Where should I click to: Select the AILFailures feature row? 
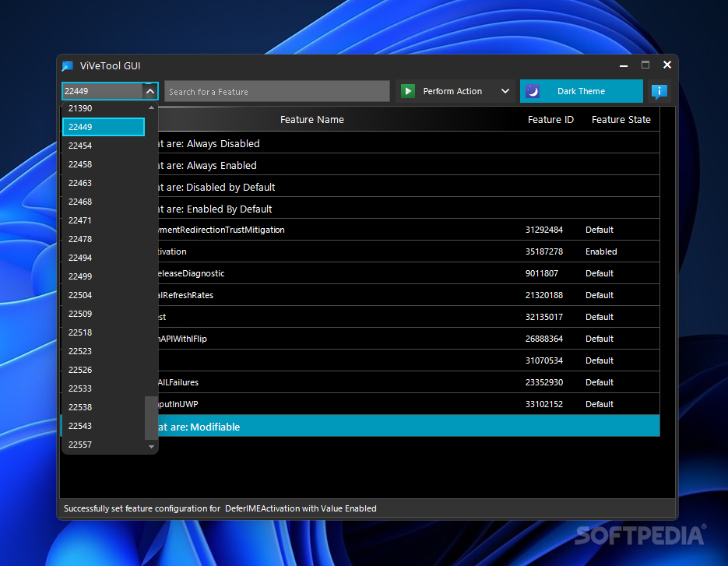coord(409,382)
